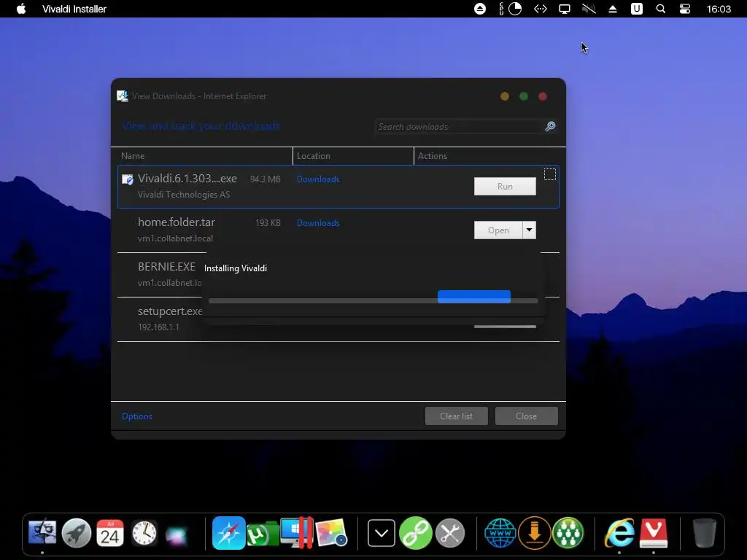Open Downloads location for home.folder.tar
This screenshot has height=560, width=747.
[318, 223]
